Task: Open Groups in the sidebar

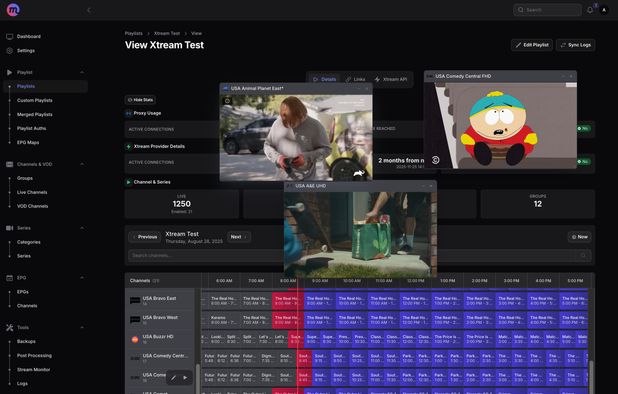Action: pos(25,178)
